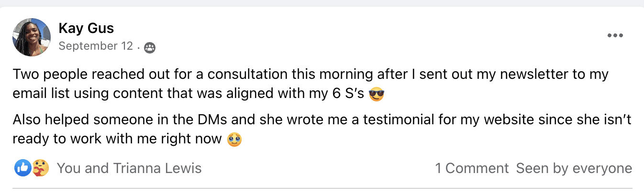This screenshot has height=195, width=644.
Task: Click Kay Gus's profile picture
Action: point(32,37)
